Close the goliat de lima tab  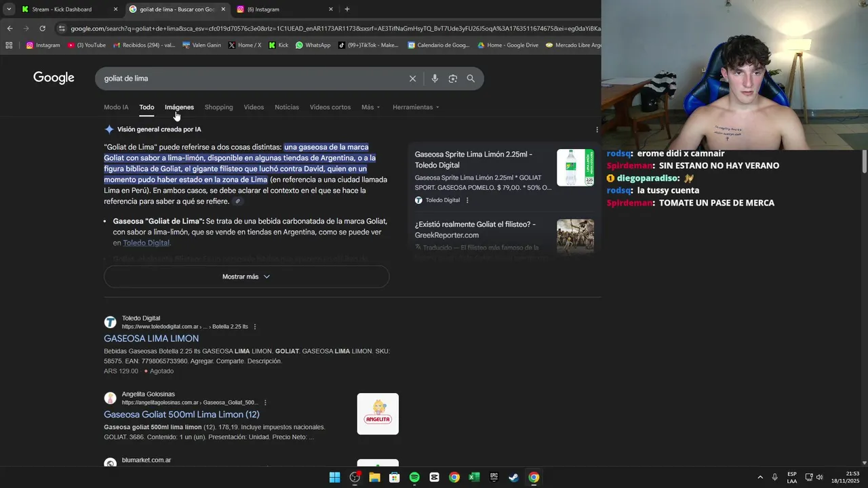tap(223, 9)
